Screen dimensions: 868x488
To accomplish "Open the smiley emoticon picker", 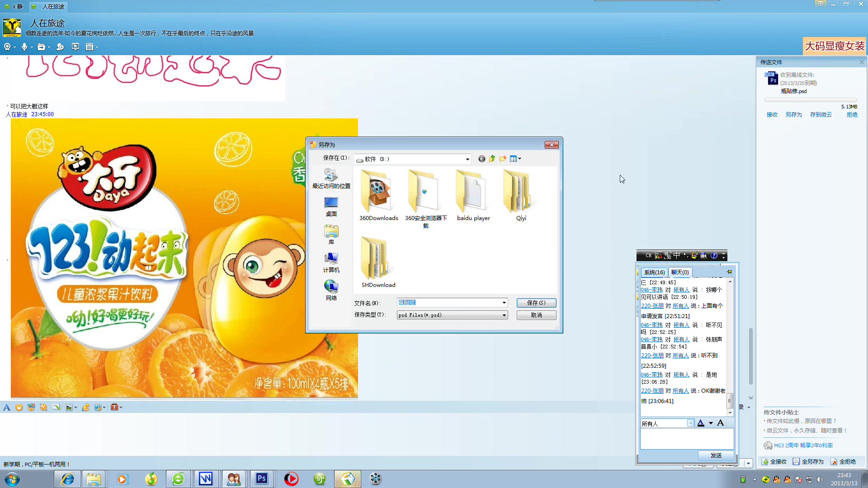I will [19, 408].
